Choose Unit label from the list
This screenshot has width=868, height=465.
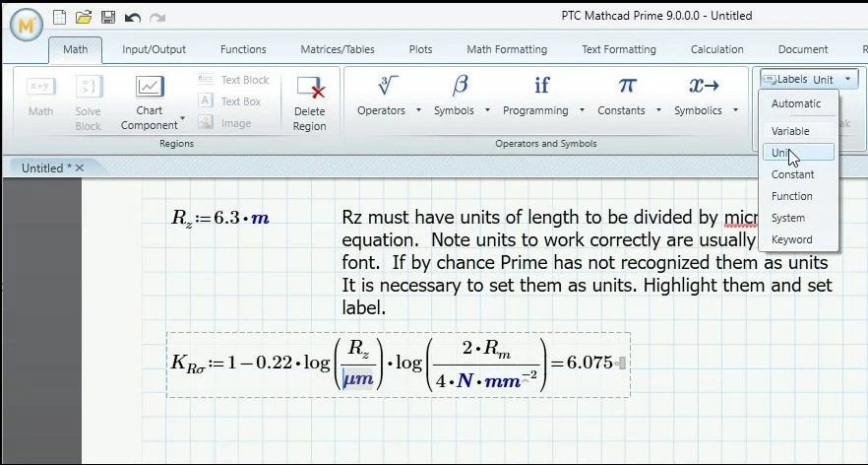click(x=798, y=153)
